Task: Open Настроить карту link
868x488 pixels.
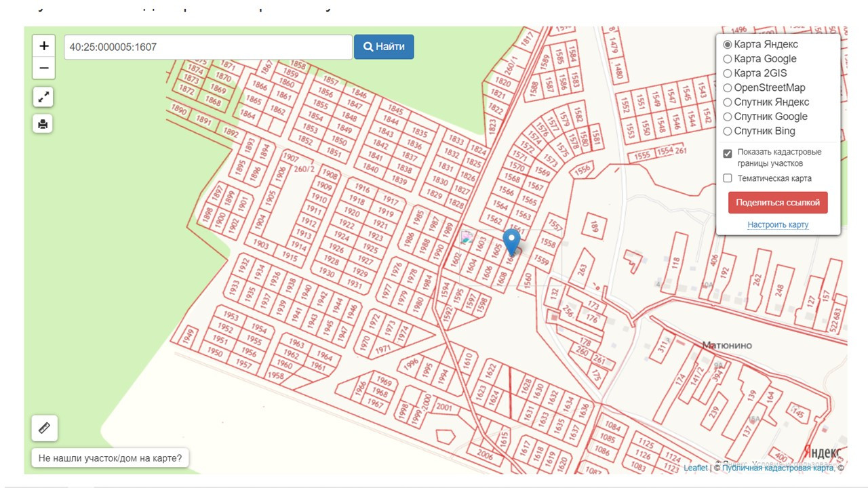Action: click(x=778, y=224)
